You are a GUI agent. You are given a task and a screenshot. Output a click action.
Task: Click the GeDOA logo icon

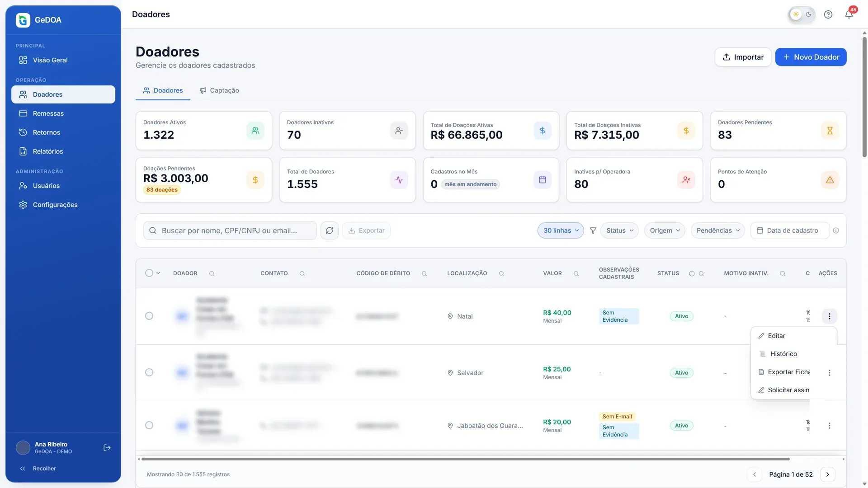click(23, 20)
